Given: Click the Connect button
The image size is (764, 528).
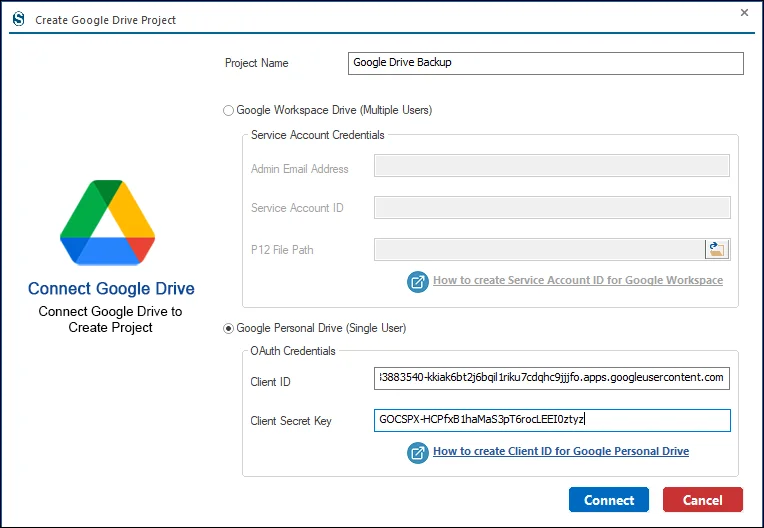Looking at the screenshot, I should (609, 500).
